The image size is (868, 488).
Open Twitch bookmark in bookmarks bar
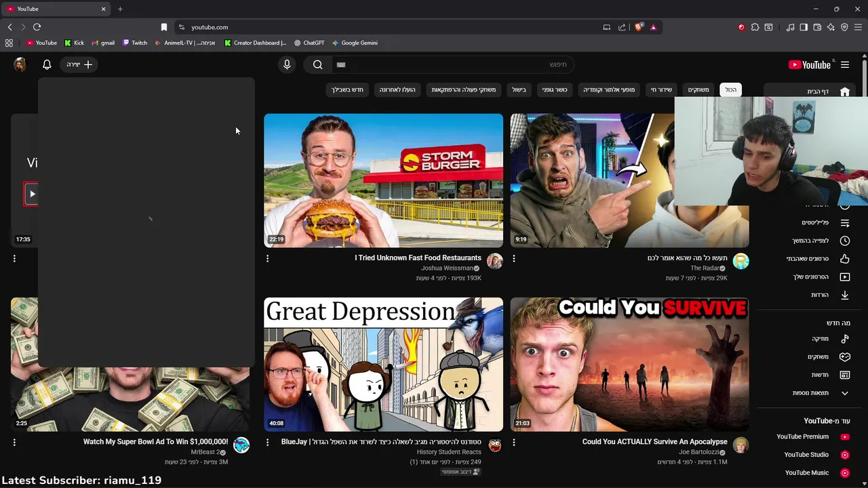pos(134,43)
